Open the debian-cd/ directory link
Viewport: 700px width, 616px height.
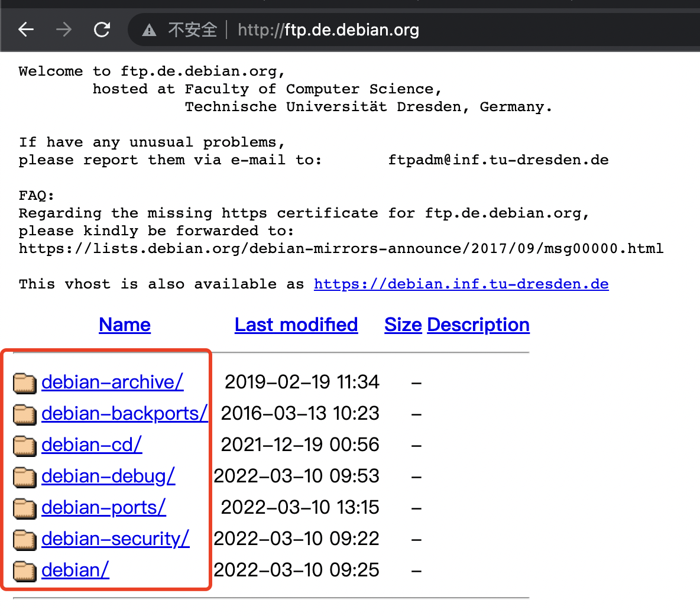(x=91, y=445)
